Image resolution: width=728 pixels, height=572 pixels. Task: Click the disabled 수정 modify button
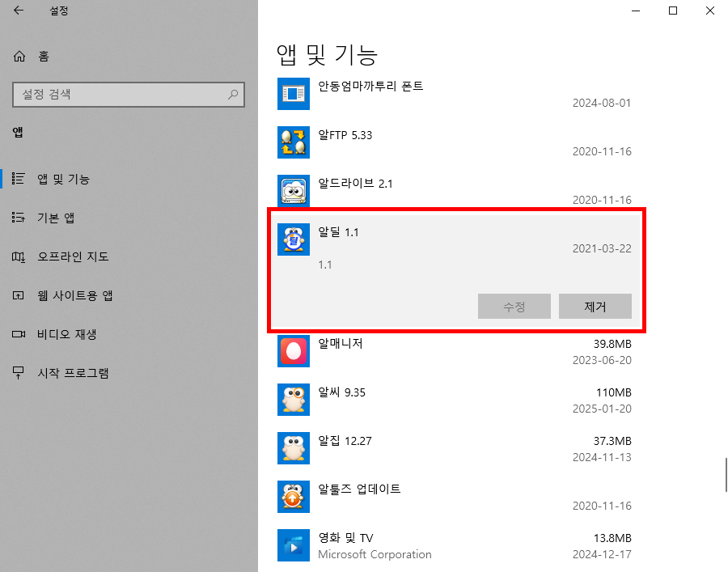tap(514, 307)
